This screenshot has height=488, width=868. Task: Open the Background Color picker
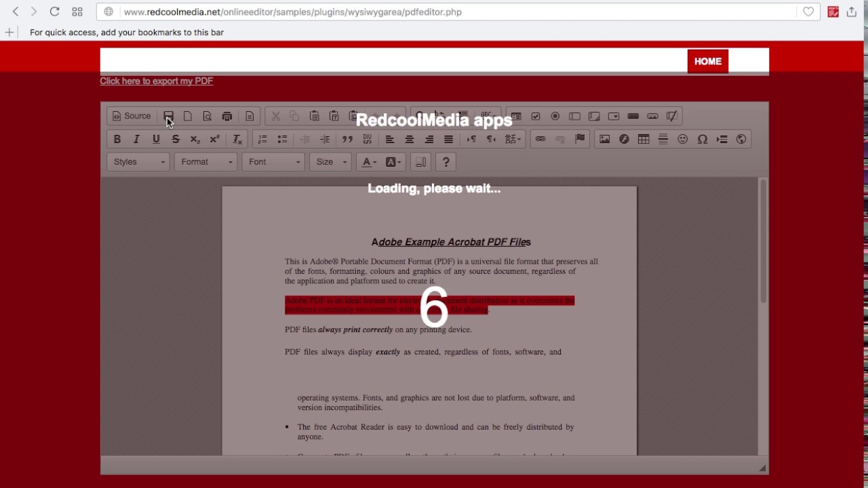pyautogui.click(x=393, y=162)
